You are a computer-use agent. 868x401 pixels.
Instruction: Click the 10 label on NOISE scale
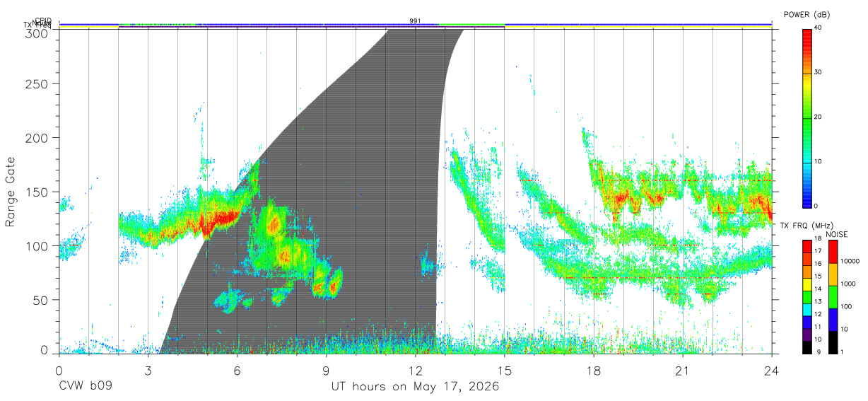[x=843, y=329]
